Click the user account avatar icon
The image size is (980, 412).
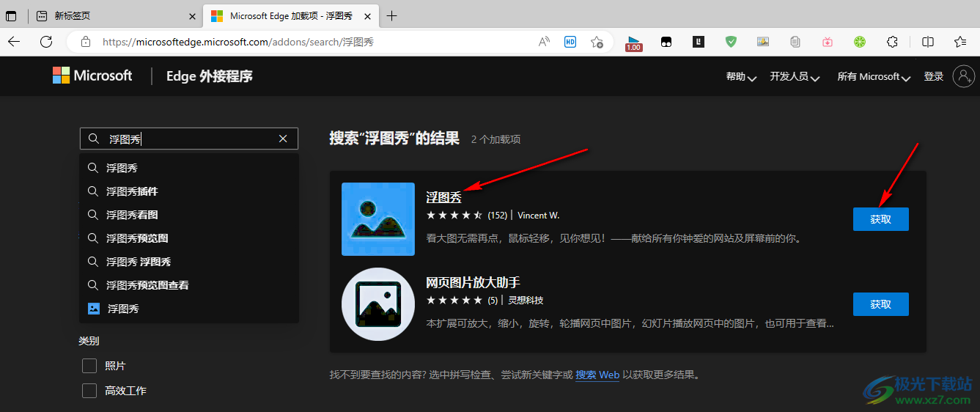tap(963, 76)
